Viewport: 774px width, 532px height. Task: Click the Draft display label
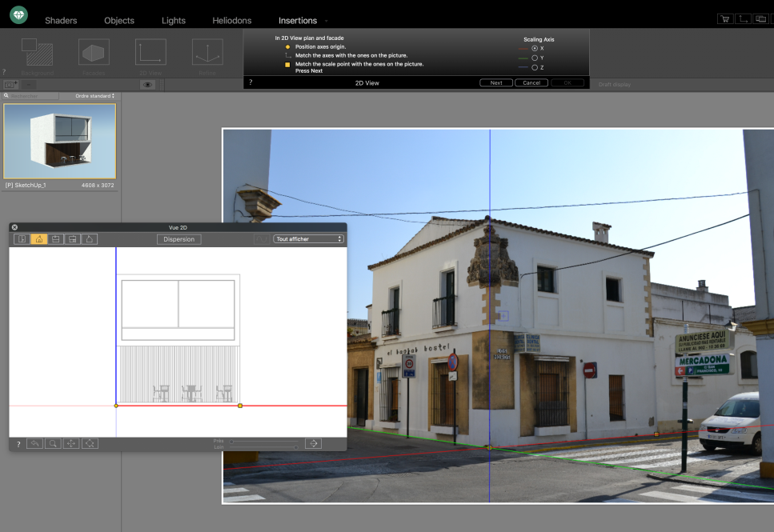tap(615, 84)
